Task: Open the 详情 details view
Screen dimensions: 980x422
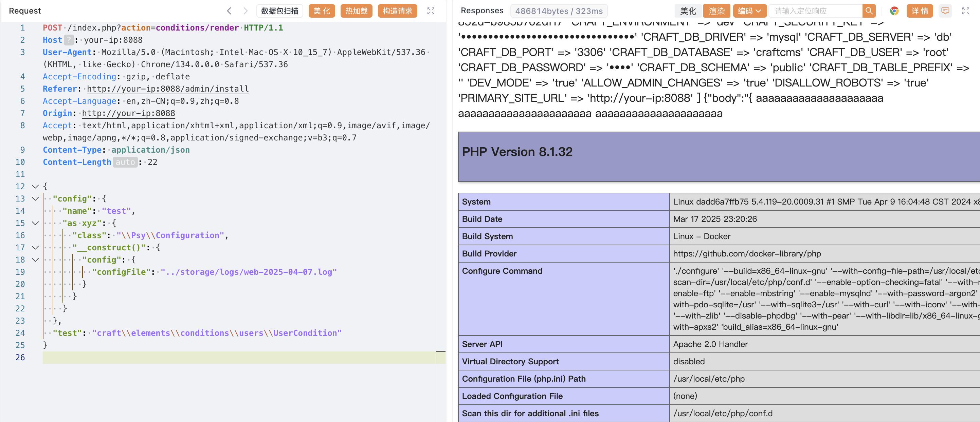Action: click(x=920, y=11)
